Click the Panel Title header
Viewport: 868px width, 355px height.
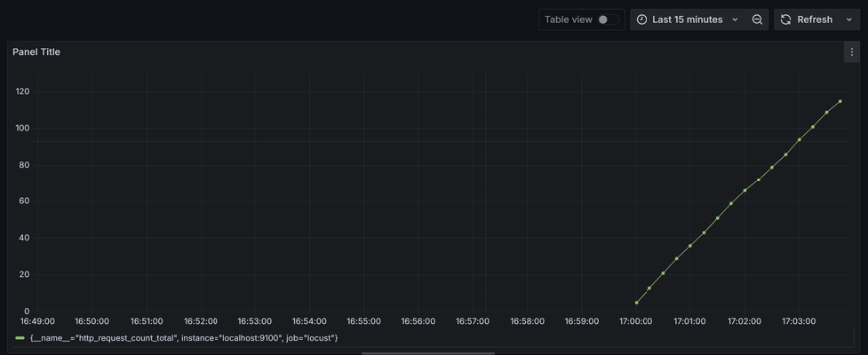point(36,52)
